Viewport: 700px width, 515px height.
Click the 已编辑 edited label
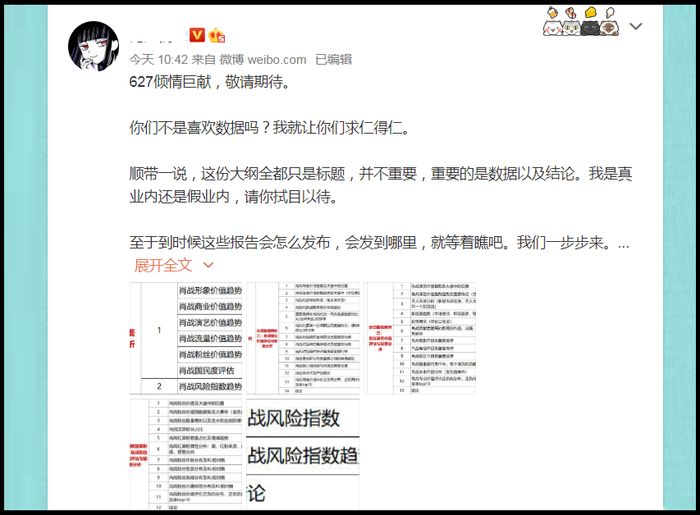coord(333,59)
